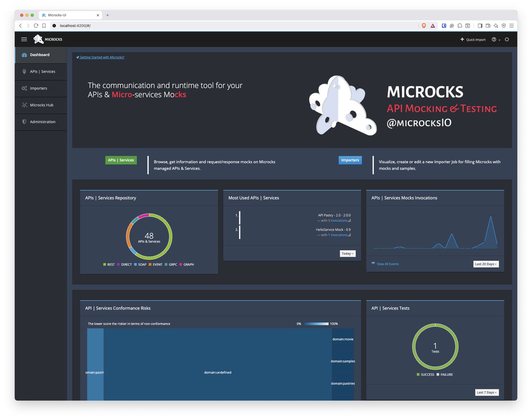Select the domain:pastries treemap block
The image size is (532, 420).
pyautogui.click(x=343, y=385)
